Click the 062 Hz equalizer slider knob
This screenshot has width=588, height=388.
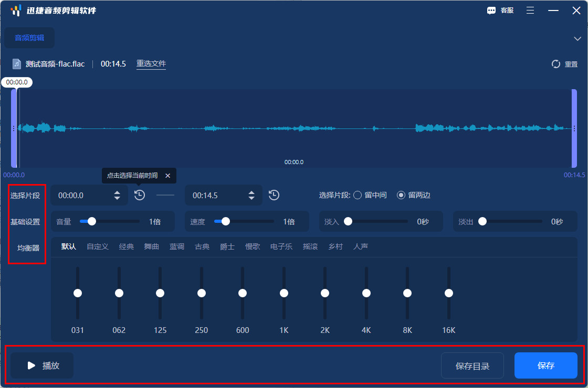[119, 293]
